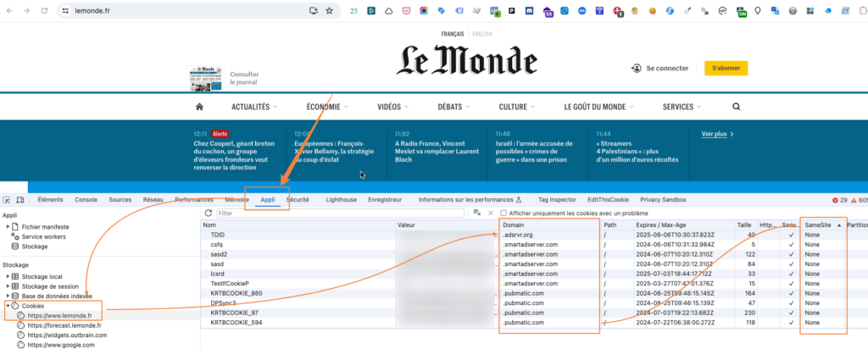The height and width of the screenshot is (349, 868).
Task: Switch to the Éléments DevTools tab
Action: click(50, 200)
